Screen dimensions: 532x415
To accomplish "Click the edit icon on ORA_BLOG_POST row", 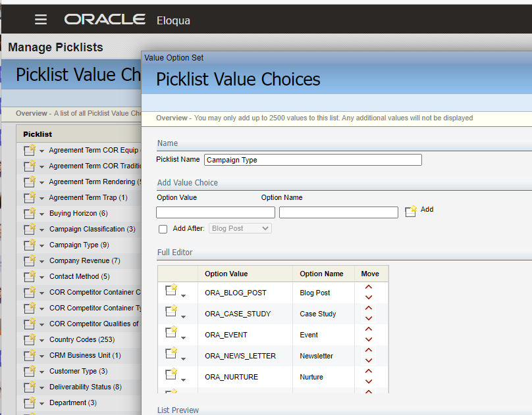I will click(171, 289).
